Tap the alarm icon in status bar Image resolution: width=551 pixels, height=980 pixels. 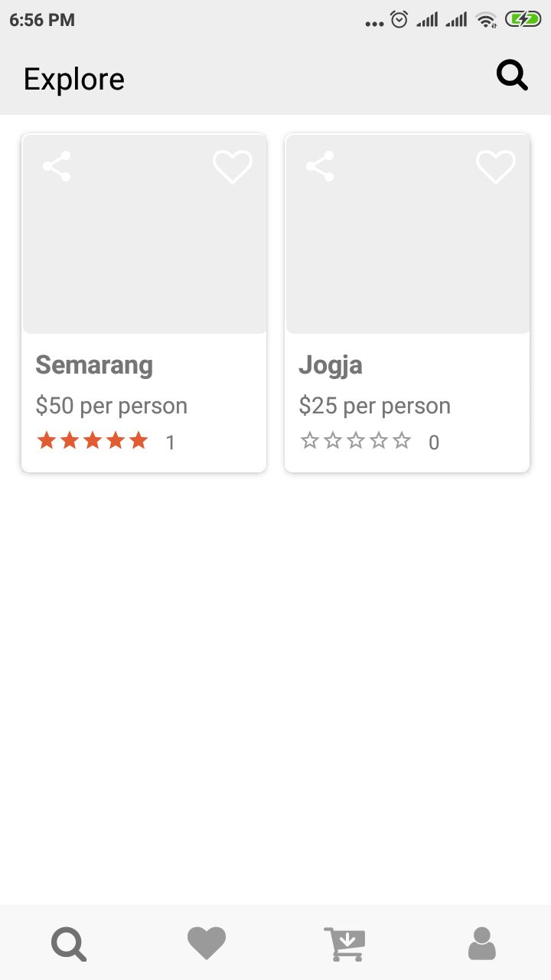[x=399, y=20]
